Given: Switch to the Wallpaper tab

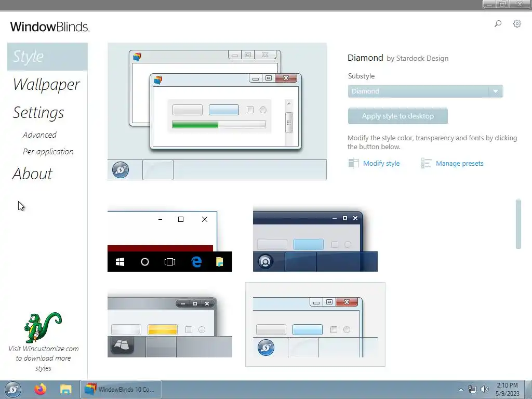Looking at the screenshot, I should tap(46, 85).
